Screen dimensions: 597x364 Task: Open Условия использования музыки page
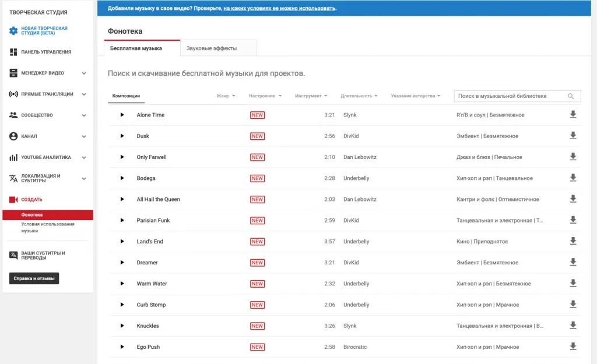48,228
